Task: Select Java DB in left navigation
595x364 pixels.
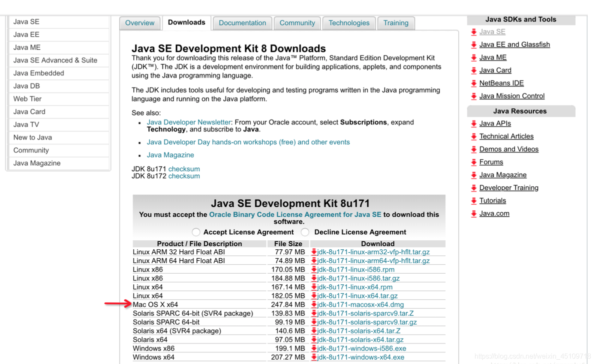Action: point(59,86)
